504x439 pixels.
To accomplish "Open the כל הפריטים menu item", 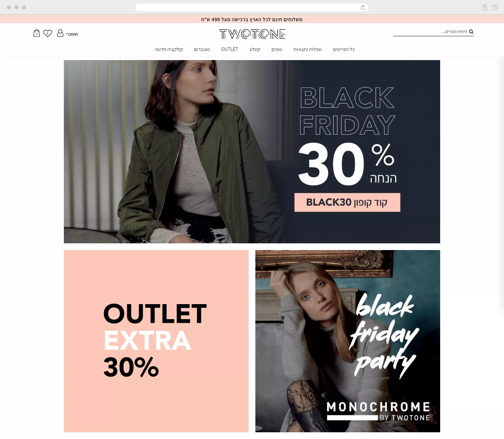I will pos(344,49).
